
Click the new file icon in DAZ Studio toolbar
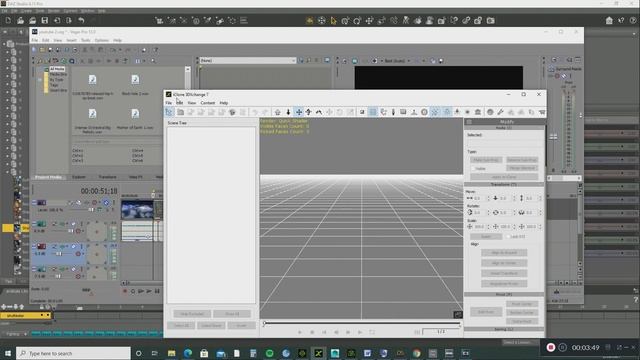click(x=8, y=20)
